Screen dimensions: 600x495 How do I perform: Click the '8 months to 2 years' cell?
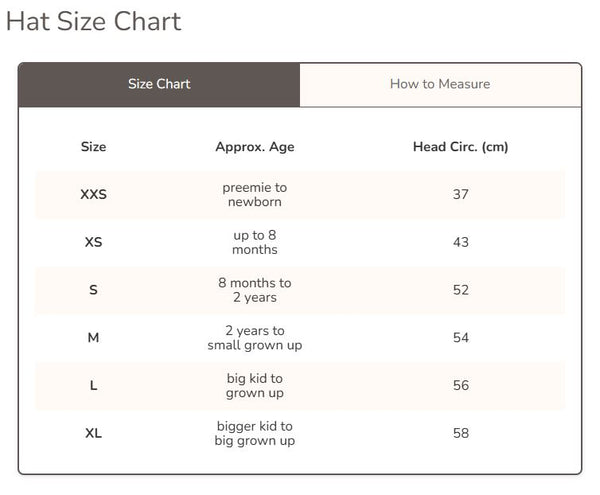pyautogui.click(x=255, y=290)
